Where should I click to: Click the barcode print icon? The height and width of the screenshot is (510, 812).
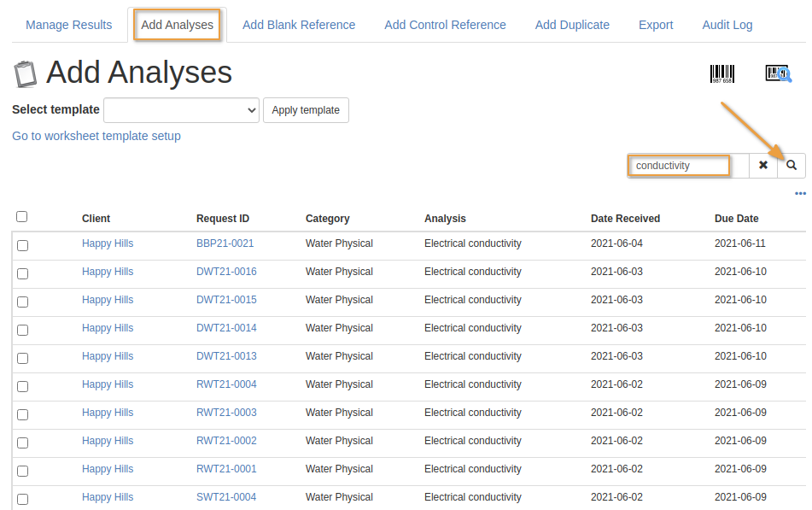tap(721, 72)
